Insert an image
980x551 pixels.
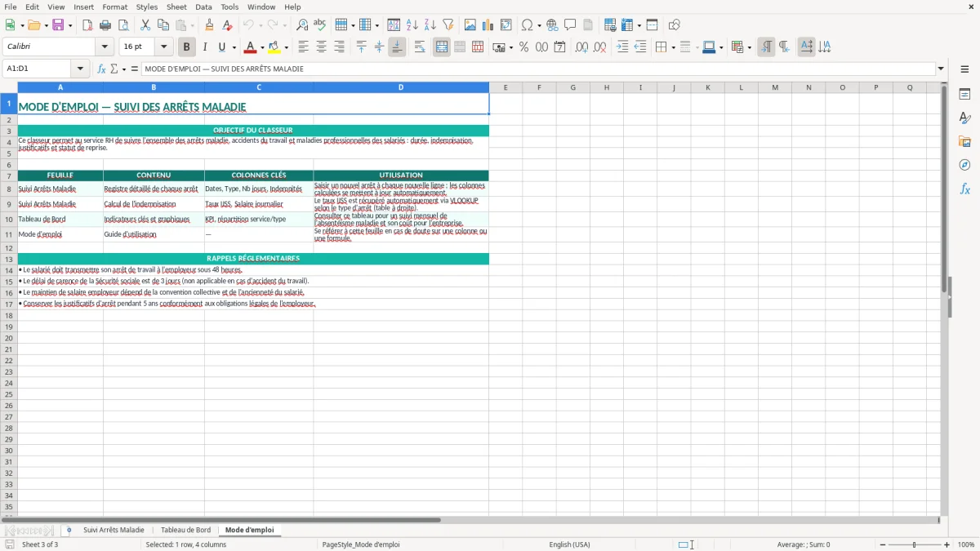[x=470, y=25]
